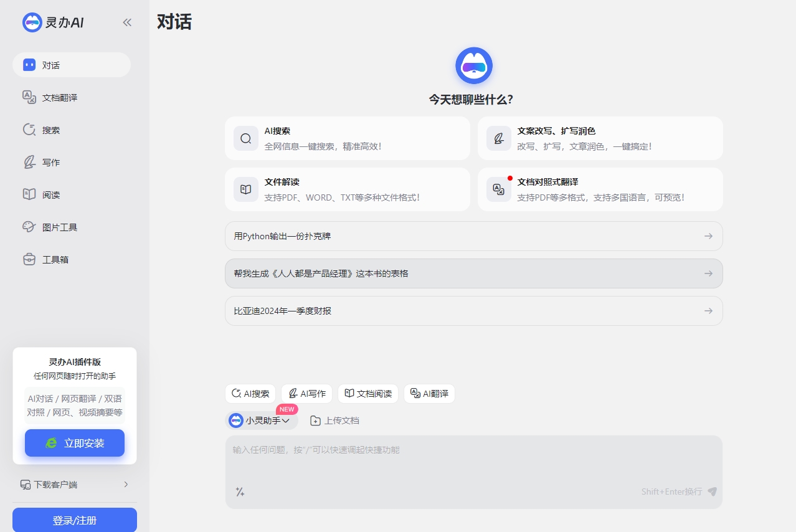Select the 搜索 search icon

29,130
